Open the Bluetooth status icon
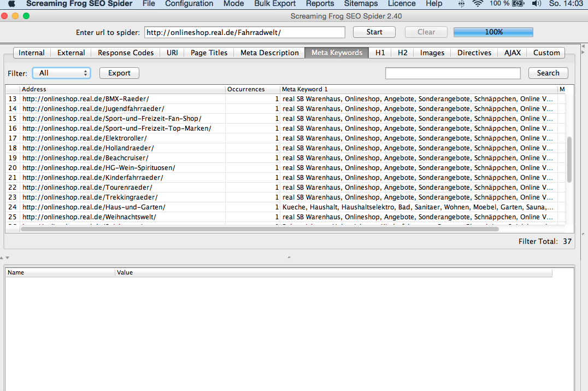The height and width of the screenshot is (391, 588). (461, 4)
